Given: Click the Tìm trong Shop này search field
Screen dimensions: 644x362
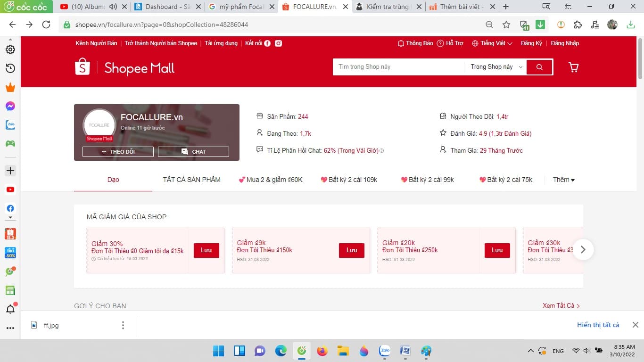Looking at the screenshot, I should (398, 67).
